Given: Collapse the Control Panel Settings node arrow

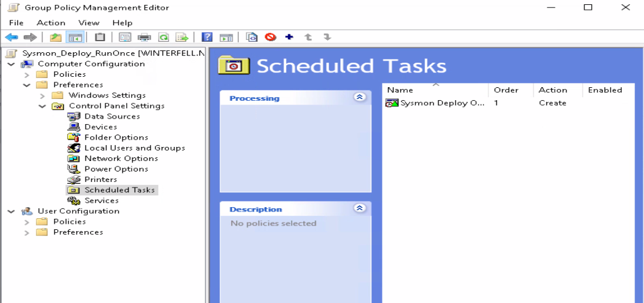Looking at the screenshot, I should click(42, 106).
